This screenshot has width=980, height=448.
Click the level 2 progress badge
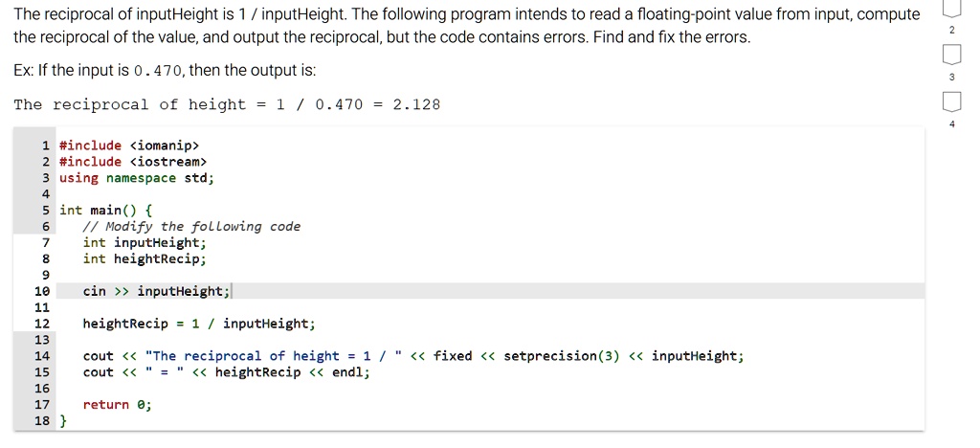coord(951,11)
